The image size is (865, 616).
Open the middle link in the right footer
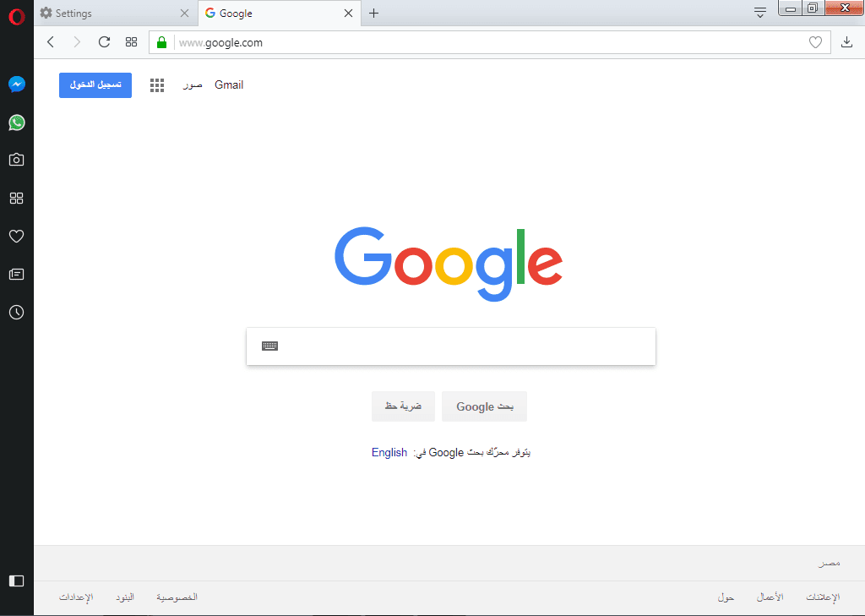770,597
